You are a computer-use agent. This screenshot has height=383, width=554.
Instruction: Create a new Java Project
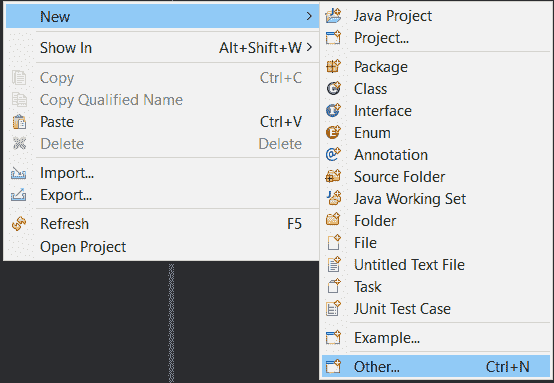[436, 16]
